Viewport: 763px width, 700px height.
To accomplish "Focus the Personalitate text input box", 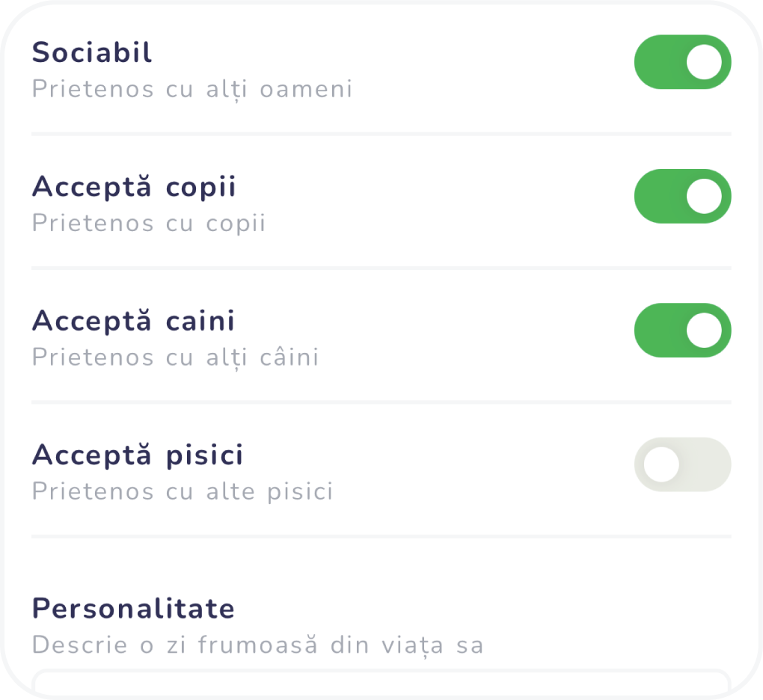I will click(381, 685).
